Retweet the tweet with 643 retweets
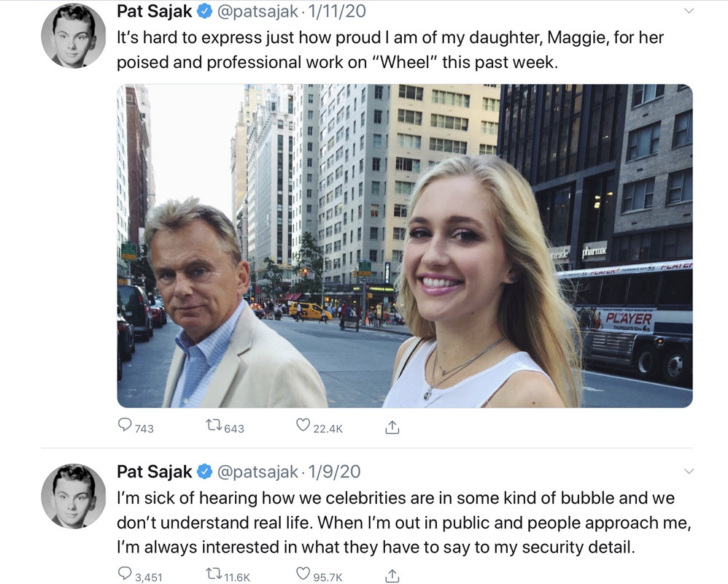 point(214,425)
